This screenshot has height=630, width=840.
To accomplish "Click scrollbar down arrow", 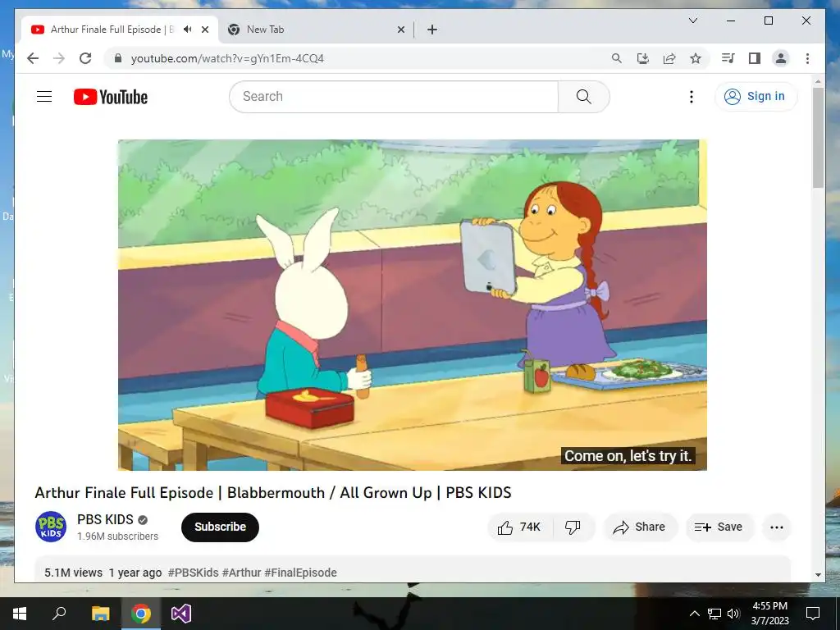I will pyautogui.click(x=818, y=575).
